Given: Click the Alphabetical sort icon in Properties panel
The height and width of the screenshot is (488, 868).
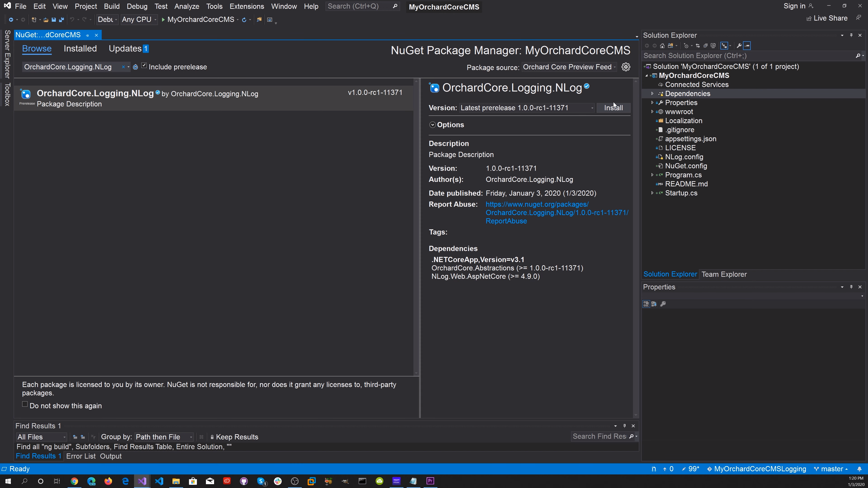Looking at the screenshot, I should (x=654, y=304).
